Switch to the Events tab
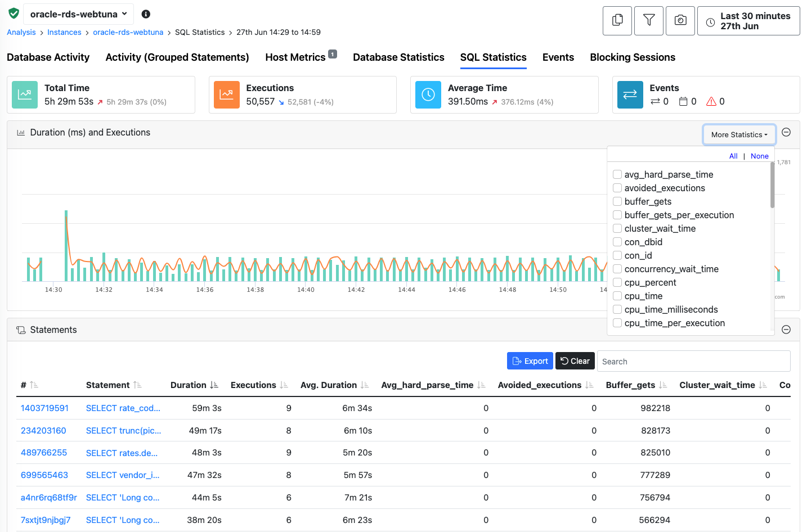The width and height of the screenshot is (807, 532). coord(558,57)
